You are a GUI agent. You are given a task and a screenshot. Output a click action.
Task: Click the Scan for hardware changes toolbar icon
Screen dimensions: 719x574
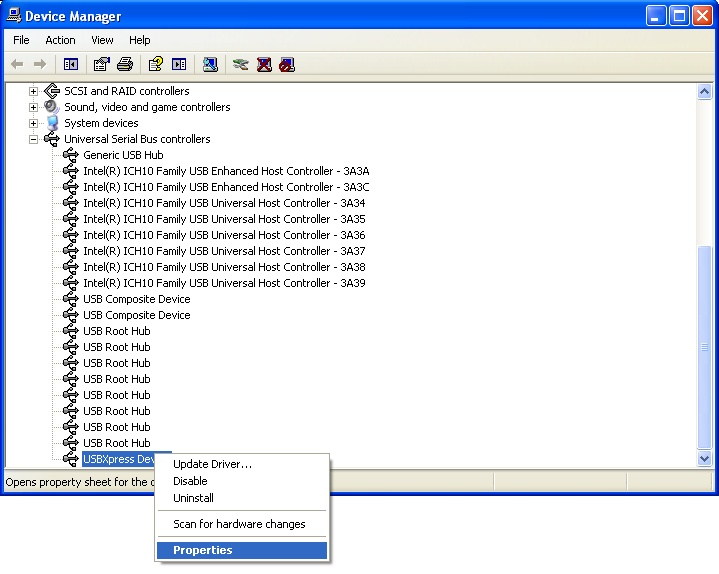click(x=210, y=64)
